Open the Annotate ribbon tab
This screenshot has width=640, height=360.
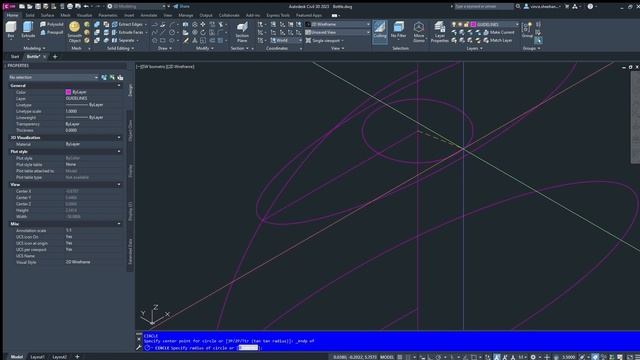(x=149, y=15)
